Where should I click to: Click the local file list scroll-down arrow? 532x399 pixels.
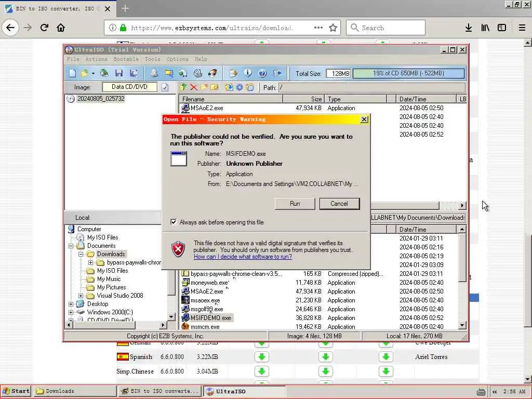[x=462, y=325]
